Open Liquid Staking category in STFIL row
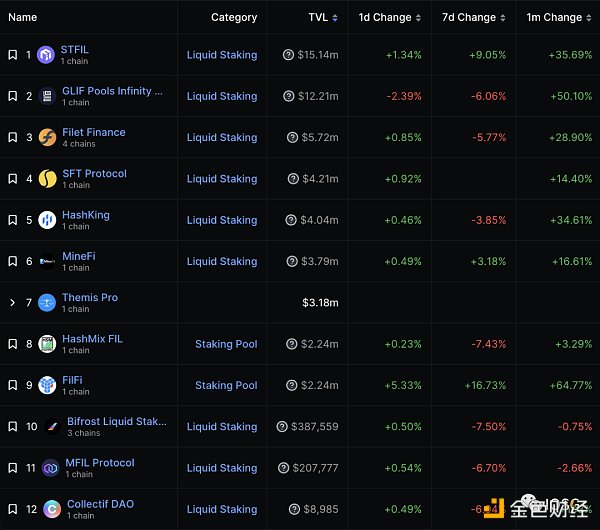Screen dimensions: 600x530 pos(222,55)
